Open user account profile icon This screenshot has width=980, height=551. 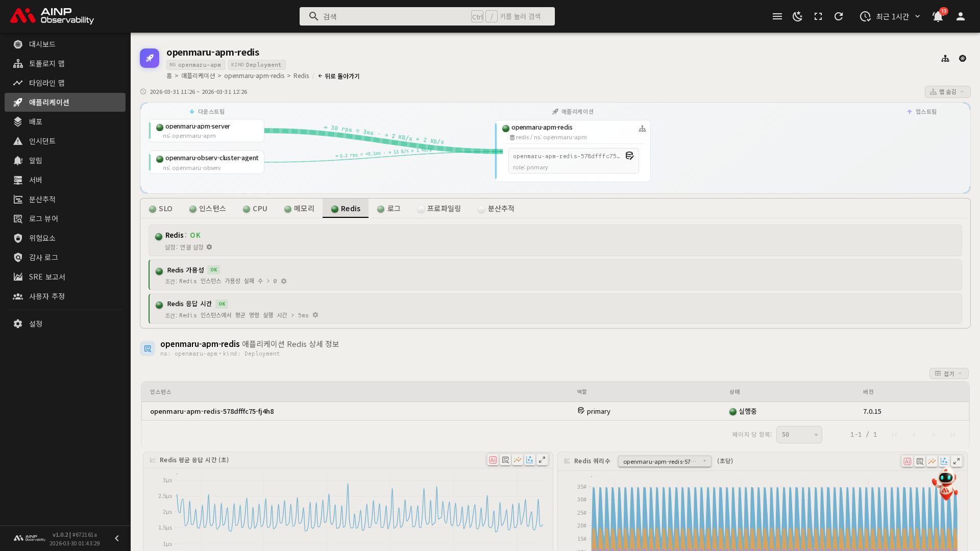click(961, 16)
